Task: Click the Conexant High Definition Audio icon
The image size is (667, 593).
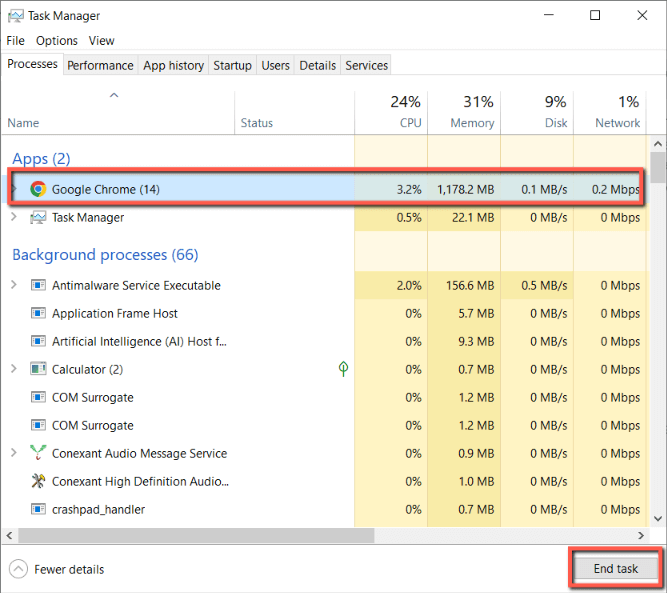Action: pyautogui.click(x=38, y=481)
